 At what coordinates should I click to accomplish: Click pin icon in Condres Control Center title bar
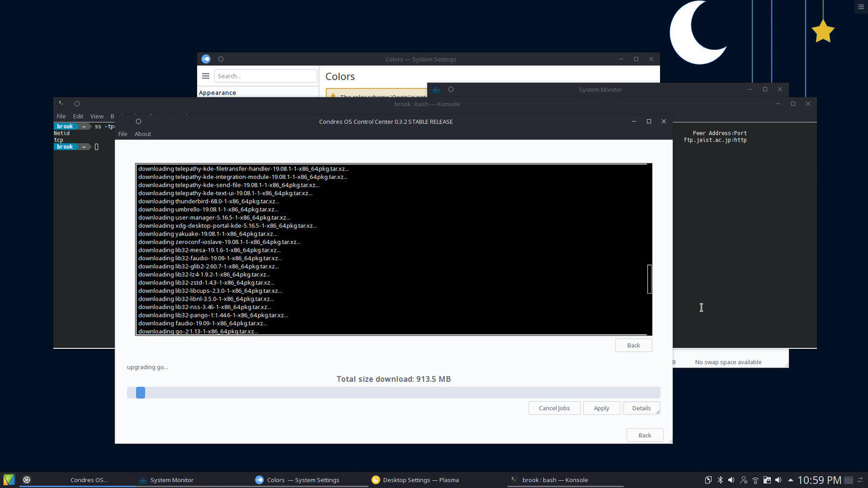click(138, 121)
